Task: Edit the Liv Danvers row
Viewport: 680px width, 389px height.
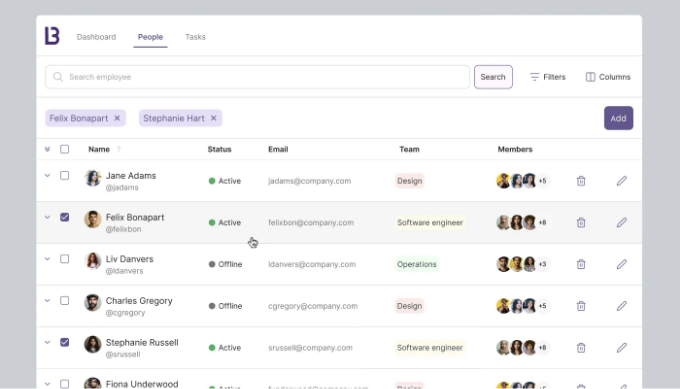Action: coord(621,264)
